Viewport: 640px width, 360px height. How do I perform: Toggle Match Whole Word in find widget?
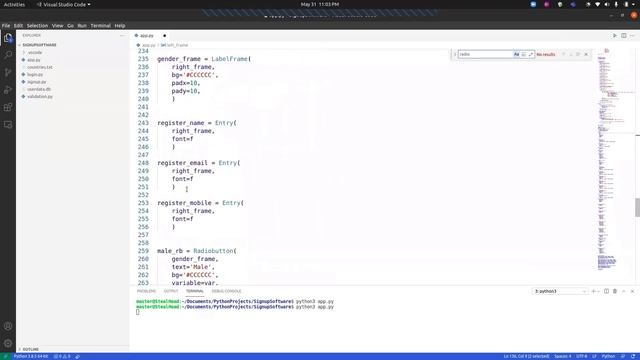[x=524, y=54]
